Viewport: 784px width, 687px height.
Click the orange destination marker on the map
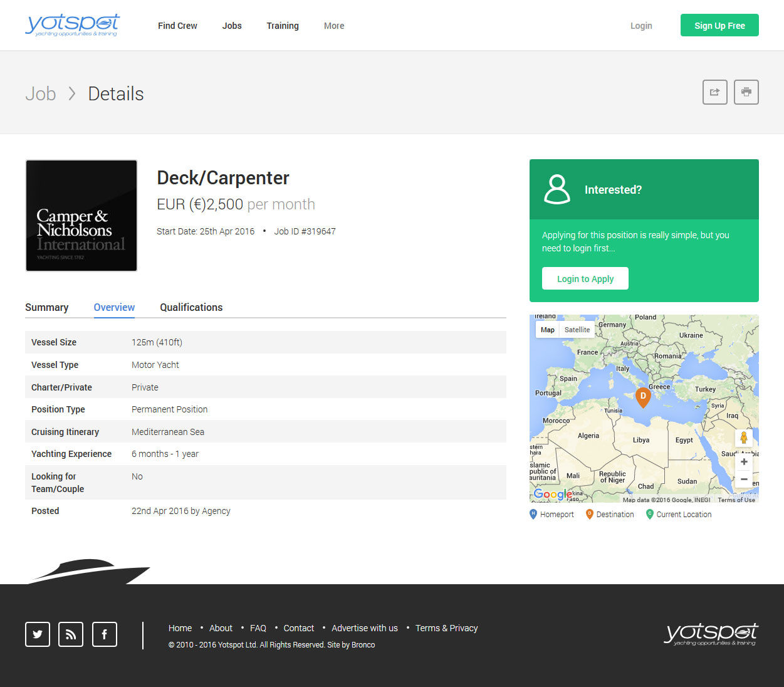(643, 397)
